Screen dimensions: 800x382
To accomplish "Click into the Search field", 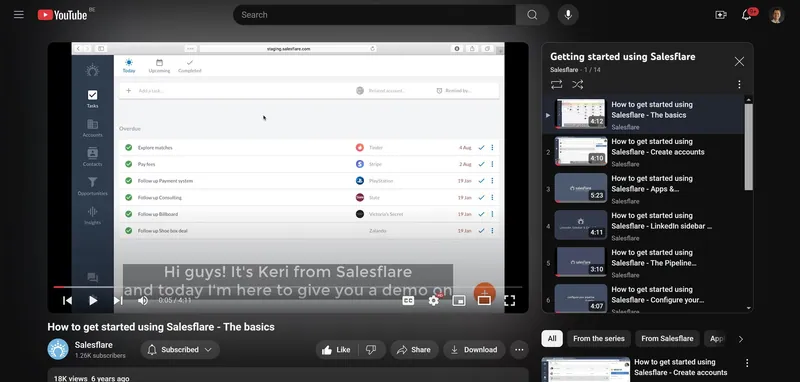I will click(x=374, y=15).
